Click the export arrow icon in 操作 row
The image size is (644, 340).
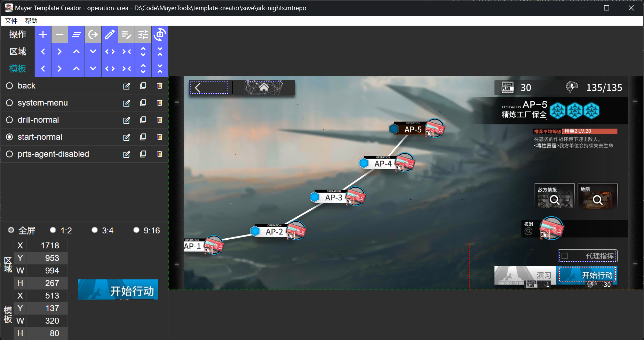coord(93,34)
